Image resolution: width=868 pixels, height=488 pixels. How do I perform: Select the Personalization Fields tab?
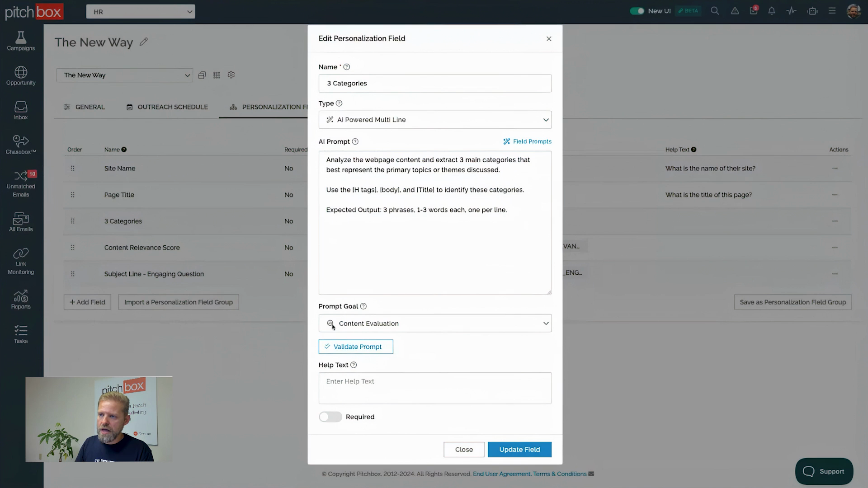tap(269, 107)
